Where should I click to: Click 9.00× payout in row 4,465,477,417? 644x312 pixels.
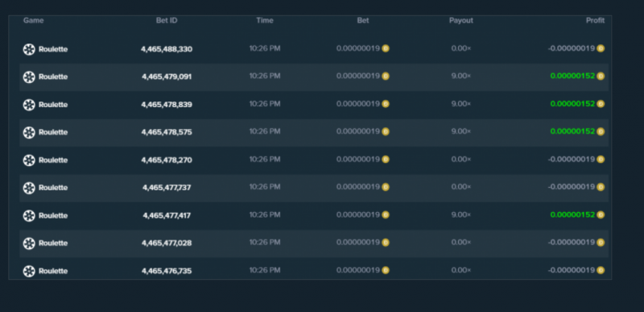[x=461, y=215]
